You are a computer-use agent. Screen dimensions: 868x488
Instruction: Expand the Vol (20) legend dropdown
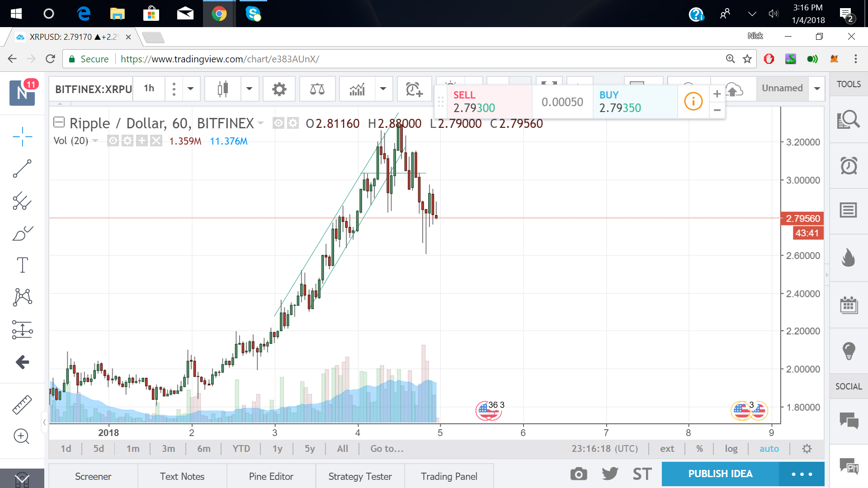click(x=95, y=141)
